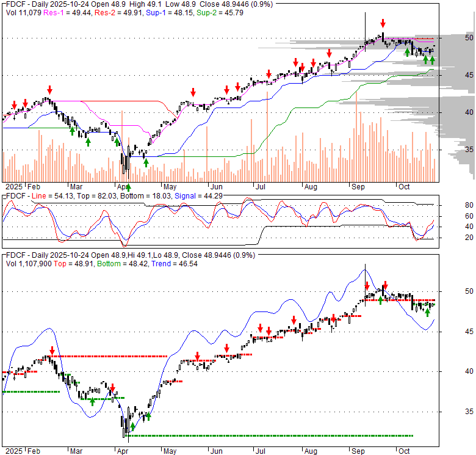Click Oct on the top chart date axis
Viewport: 476px width, 455px height.
404,187
